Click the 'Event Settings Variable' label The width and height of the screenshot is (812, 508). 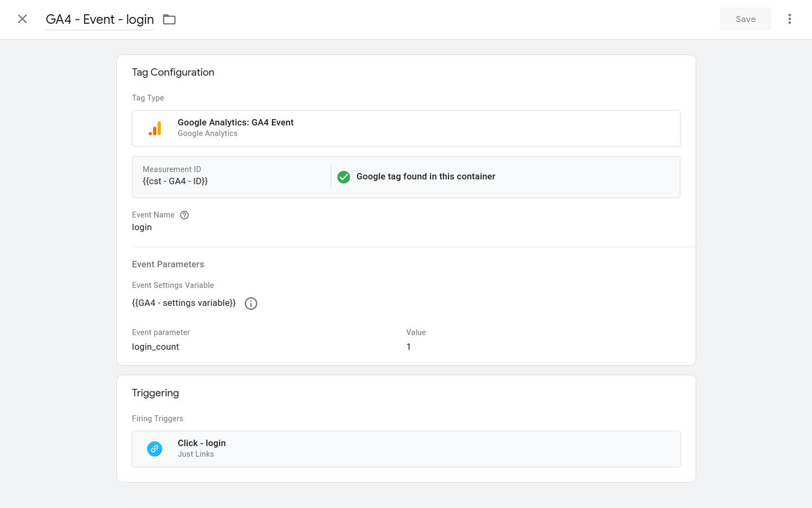coord(173,286)
